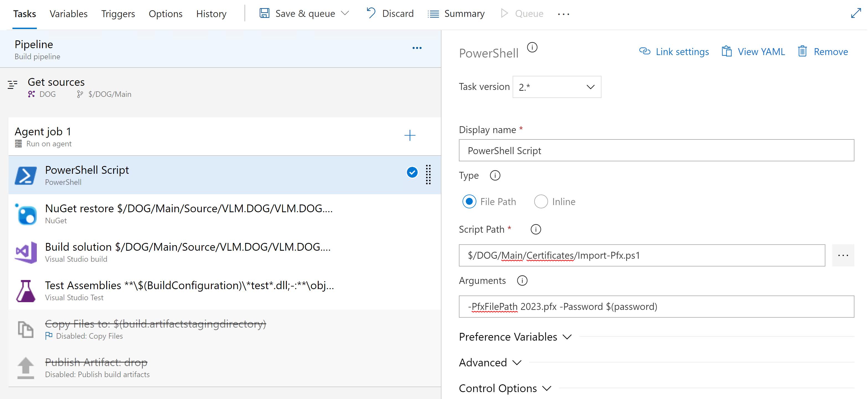Click the View YAML clipboard icon
868x399 pixels.
coord(727,51)
